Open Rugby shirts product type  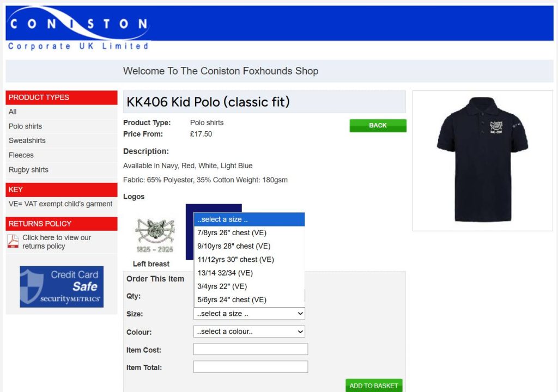pyautogui.click(x=28, y=170)
